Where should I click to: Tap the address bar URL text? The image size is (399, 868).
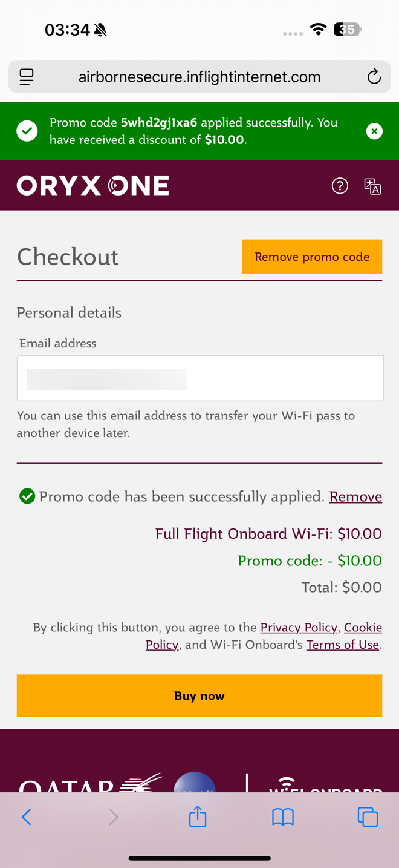[199, 77]
